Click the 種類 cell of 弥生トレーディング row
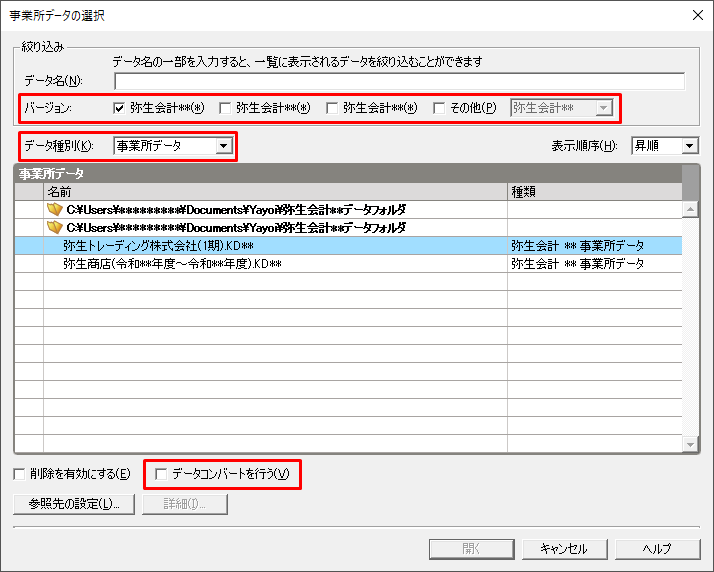Viewport: 714px width, 572px height. click(x=595, y=245)
